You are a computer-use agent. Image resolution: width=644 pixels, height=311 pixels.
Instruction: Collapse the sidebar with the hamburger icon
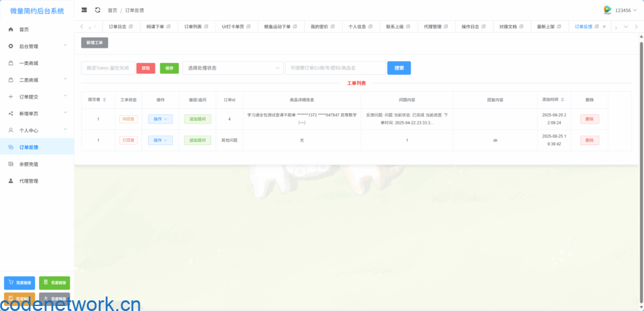84,10
